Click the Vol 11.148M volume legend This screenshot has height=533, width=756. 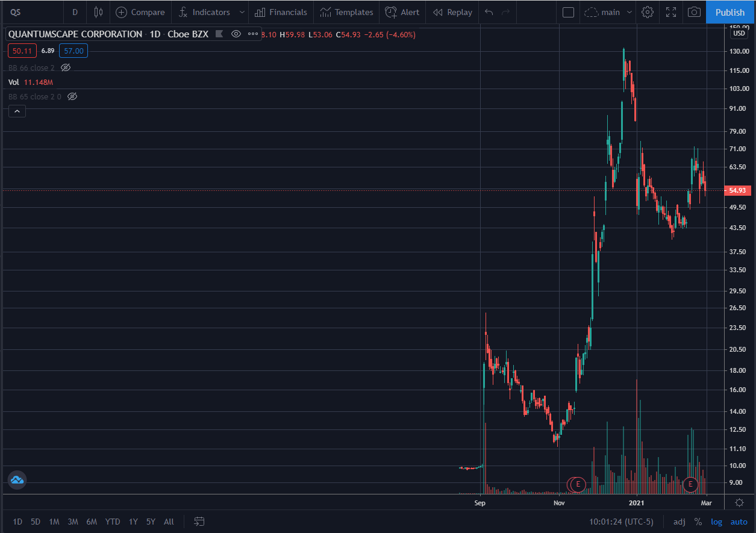31,82
